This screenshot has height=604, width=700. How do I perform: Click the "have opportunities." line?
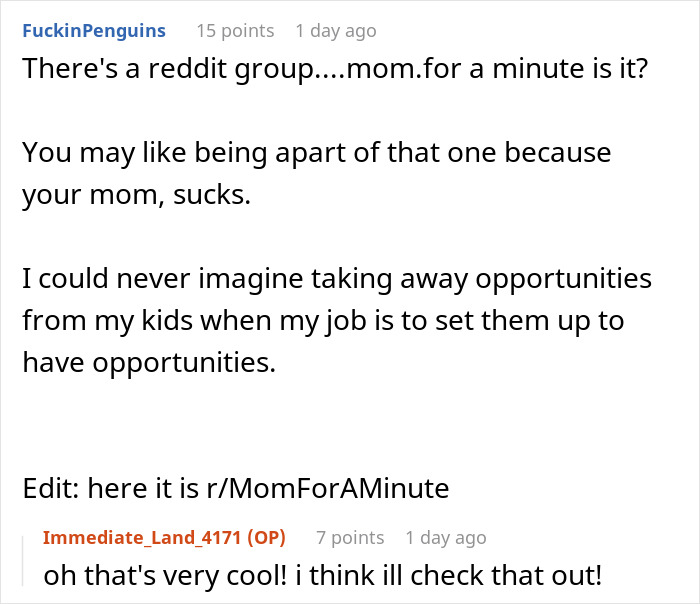(148, 363)
